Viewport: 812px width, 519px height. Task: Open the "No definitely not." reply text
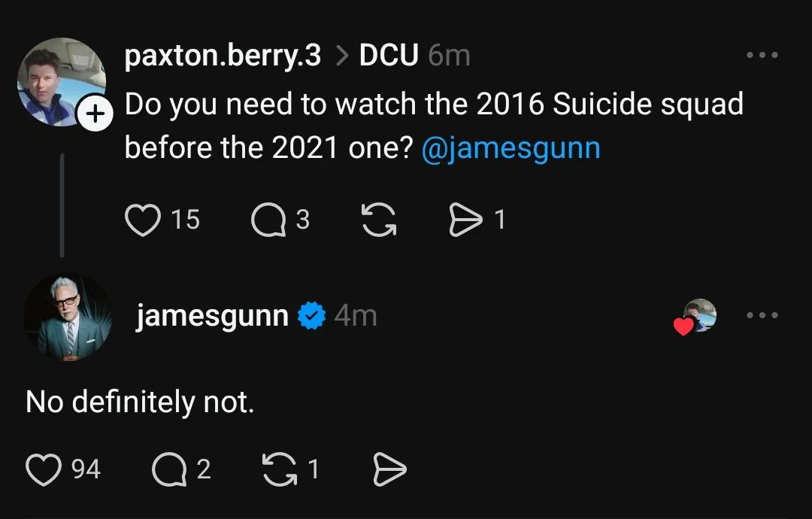140,402
